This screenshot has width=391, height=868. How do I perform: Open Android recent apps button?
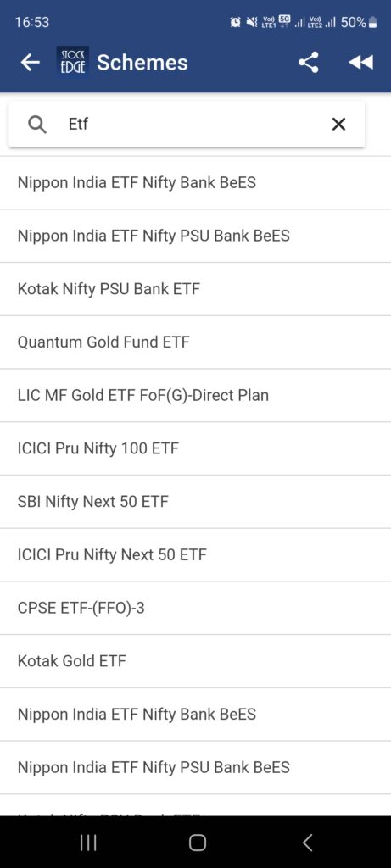[x=88, y=843]
